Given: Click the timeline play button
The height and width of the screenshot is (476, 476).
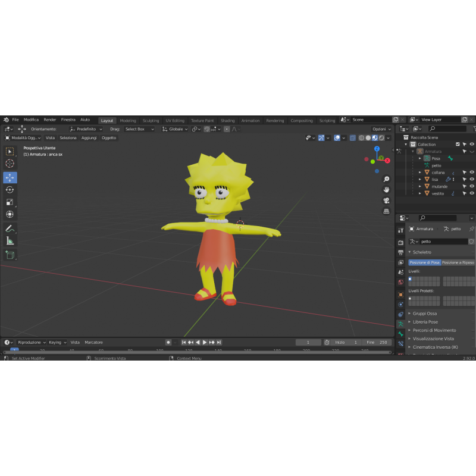Looking at the screenshot, I should [205, 343].
